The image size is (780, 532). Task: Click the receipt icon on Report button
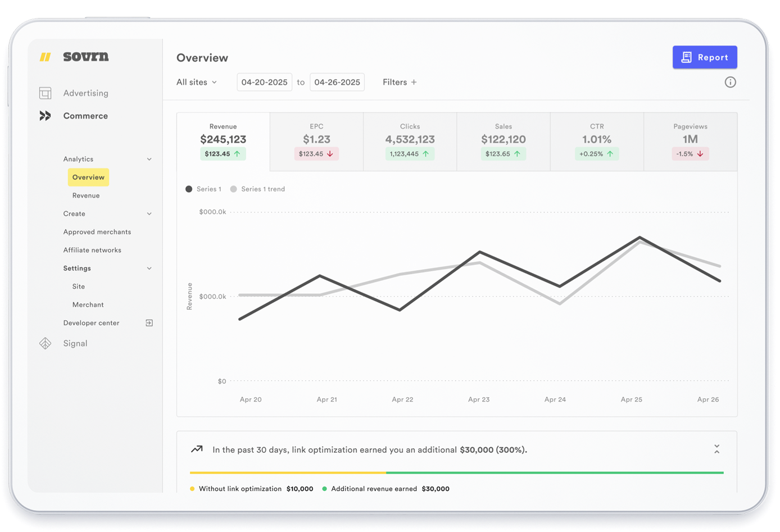point(686,57)
